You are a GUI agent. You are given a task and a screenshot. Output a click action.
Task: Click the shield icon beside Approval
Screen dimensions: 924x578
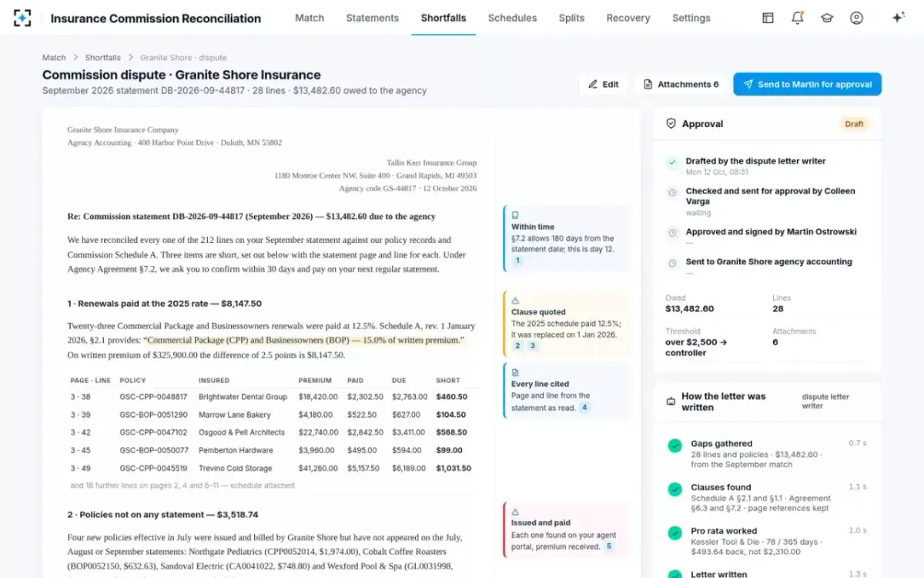click(x=671, y=123)
